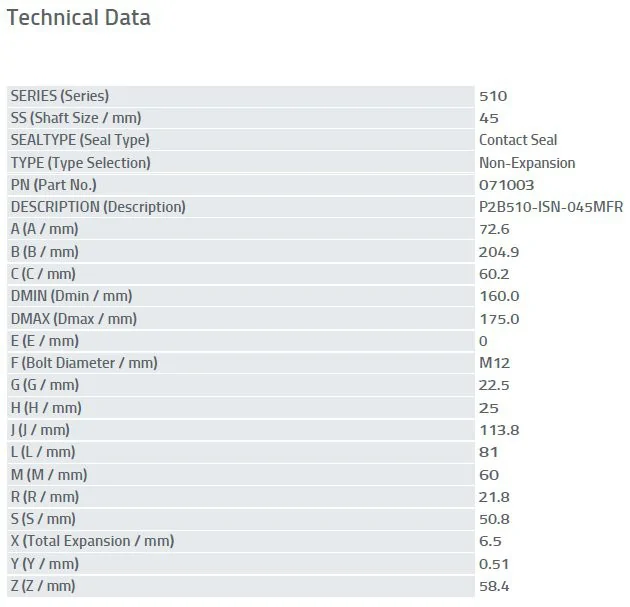630x607 pixels.
Task: Select the DMAX value 175.0
Action: click(x=499, y=319)
